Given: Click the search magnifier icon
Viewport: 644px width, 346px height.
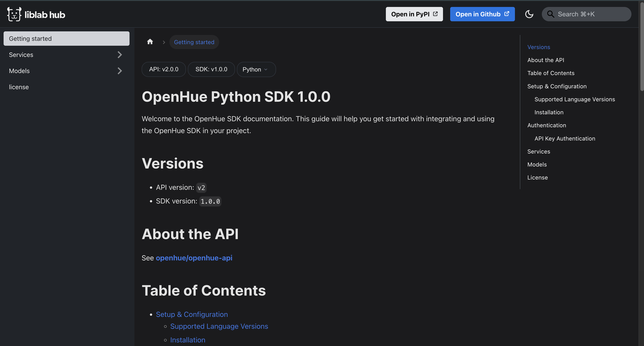Looking at the screenshot, I should pos(551,14).
